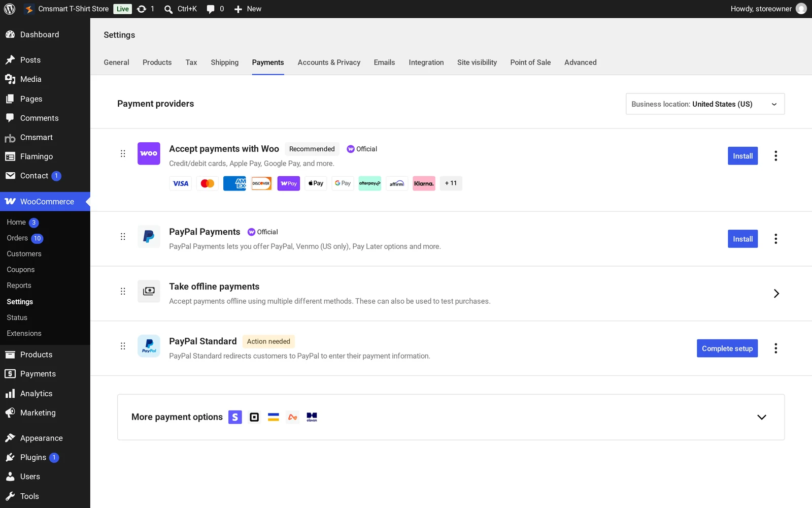Switch to the Tax settings tab
This screenshot has width=812, height=508.
pos(191,62)
